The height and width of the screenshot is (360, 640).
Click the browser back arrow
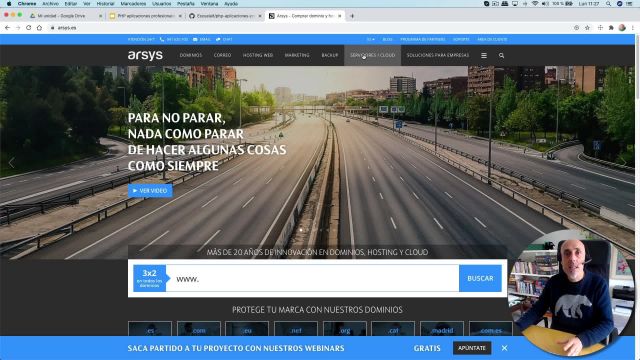[7, 28]
